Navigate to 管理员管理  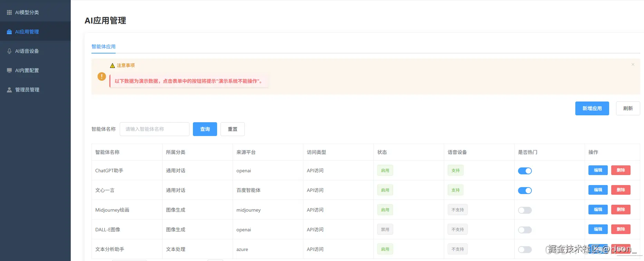click(x=35, y=90)
